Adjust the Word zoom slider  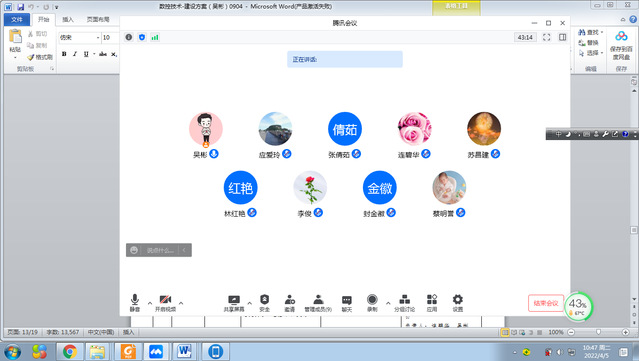coord(598,332)
